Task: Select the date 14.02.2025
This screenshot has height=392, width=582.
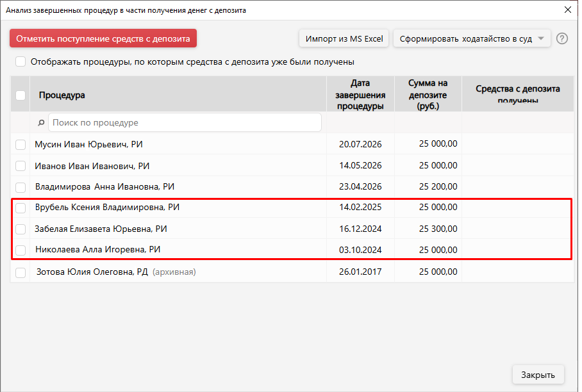Action: coord(360,208)
